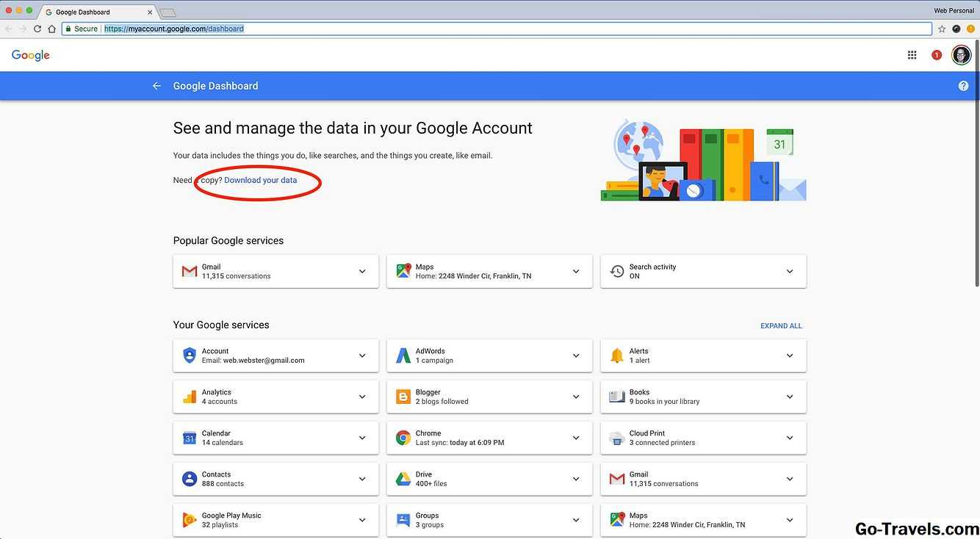Expand the Chrome last sync card
This screenshot has height=539, width=980.
pos(576,438)
